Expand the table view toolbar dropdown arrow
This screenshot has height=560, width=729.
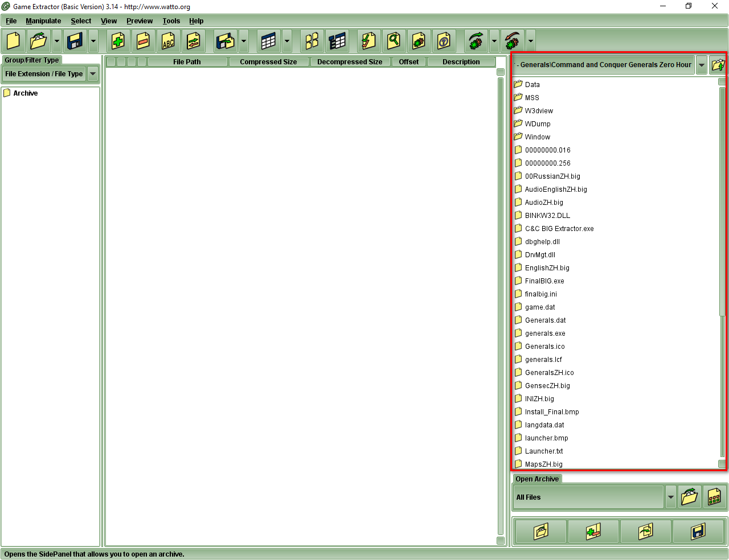point(286,41)
